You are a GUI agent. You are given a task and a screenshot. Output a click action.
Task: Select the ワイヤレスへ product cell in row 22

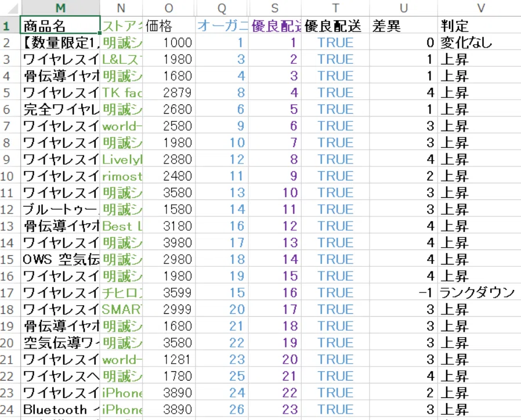60,376
